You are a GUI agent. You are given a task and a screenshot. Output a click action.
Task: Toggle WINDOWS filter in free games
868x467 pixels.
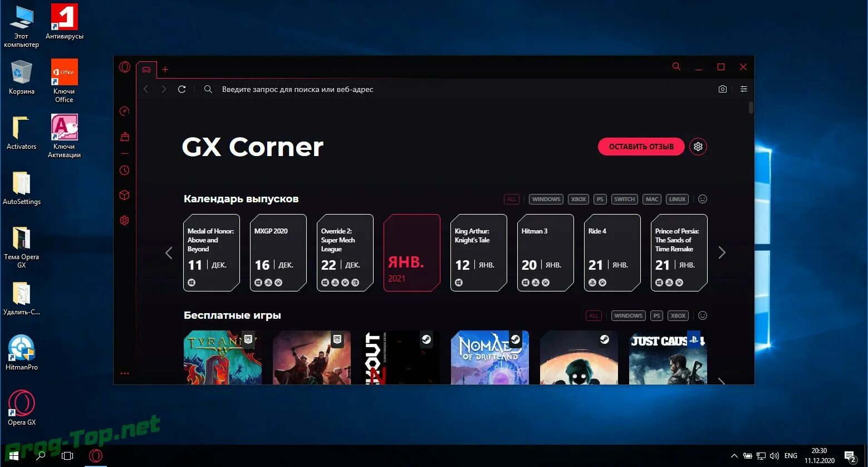point(629,315)
